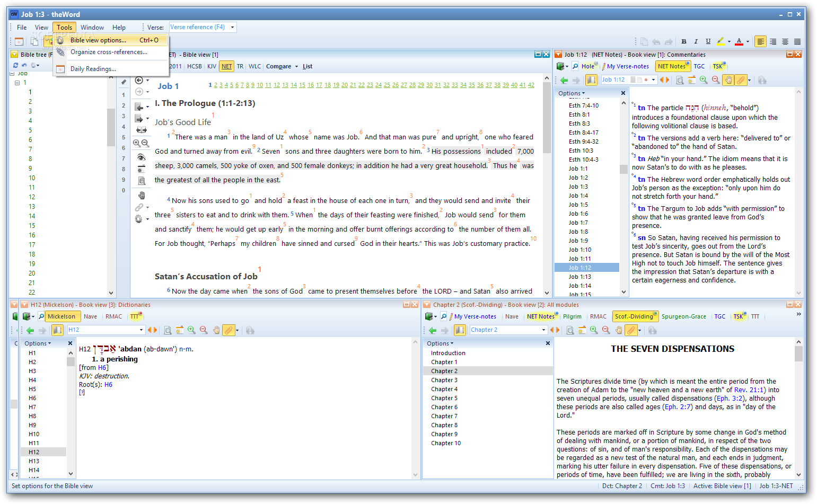Toggle bold formatting in main toolbar
The width and height of the screenshot is (817, 504).
pyautogui.click(x=684, y=41)
